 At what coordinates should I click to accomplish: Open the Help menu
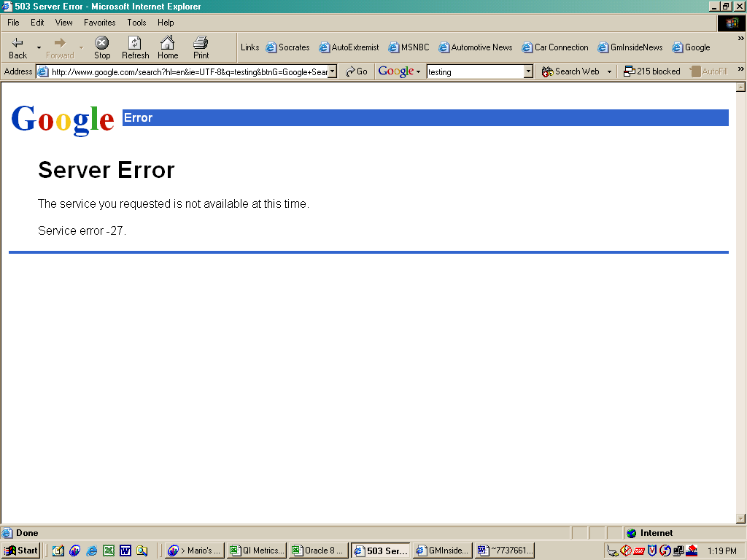coord(166,23)
